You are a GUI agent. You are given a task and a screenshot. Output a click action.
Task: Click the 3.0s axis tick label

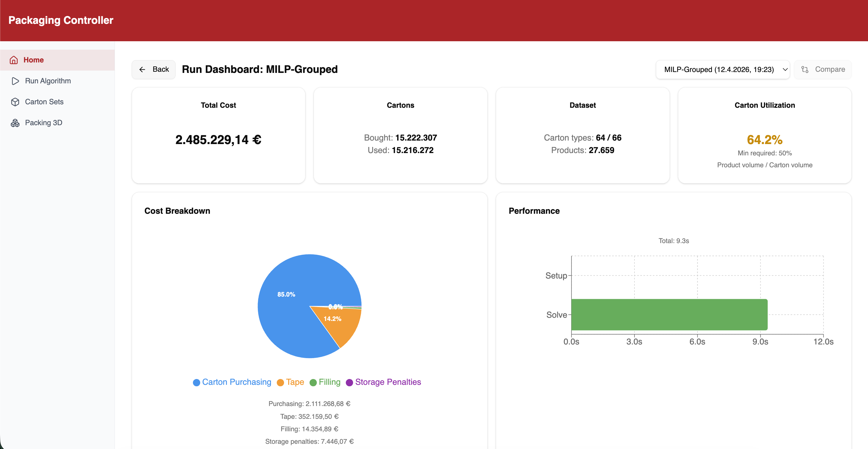(x=634, y=342)
